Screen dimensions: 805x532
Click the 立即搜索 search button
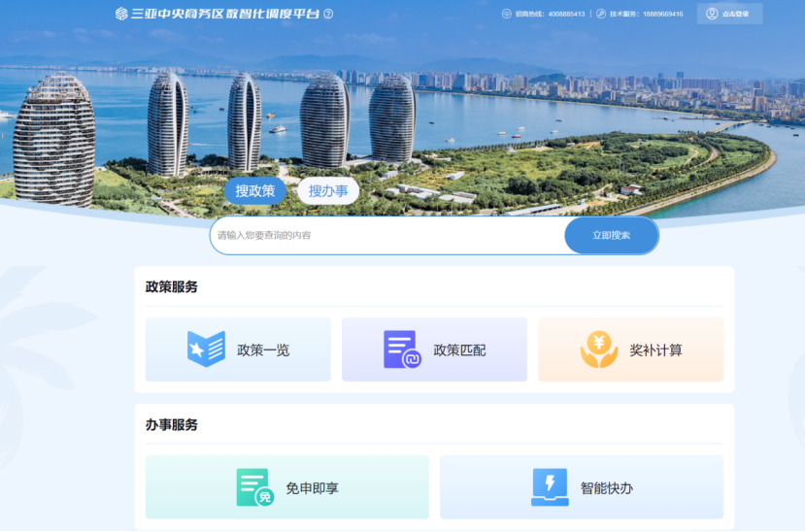(x=611, y=236)
